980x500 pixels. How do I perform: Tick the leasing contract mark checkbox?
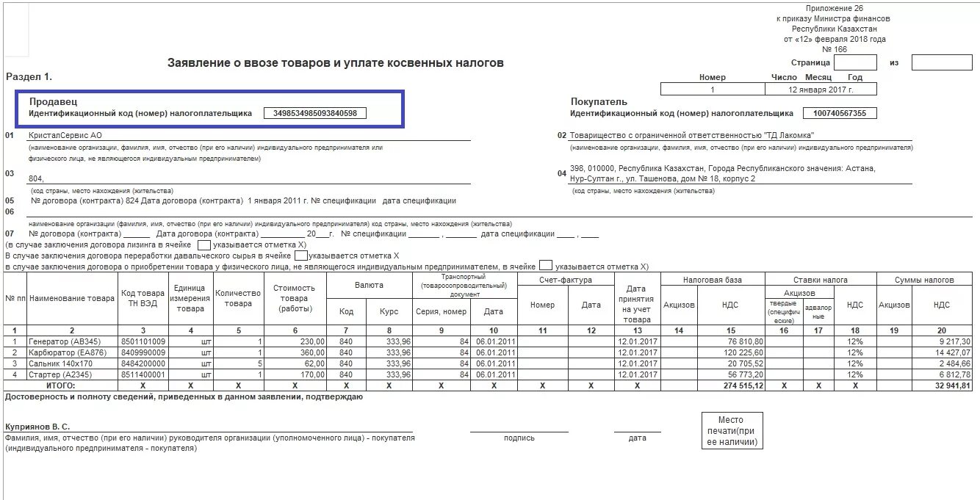(x=204, y=244)
